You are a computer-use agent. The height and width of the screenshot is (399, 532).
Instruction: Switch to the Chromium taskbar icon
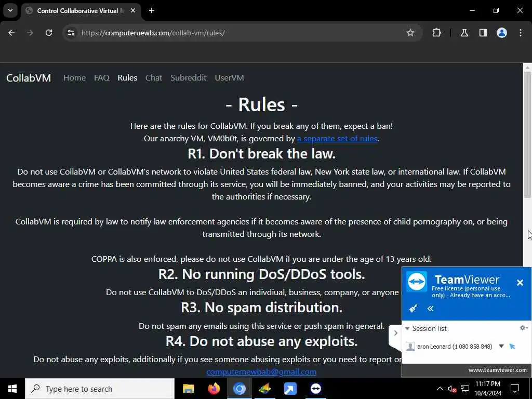(x=239, y=389)
